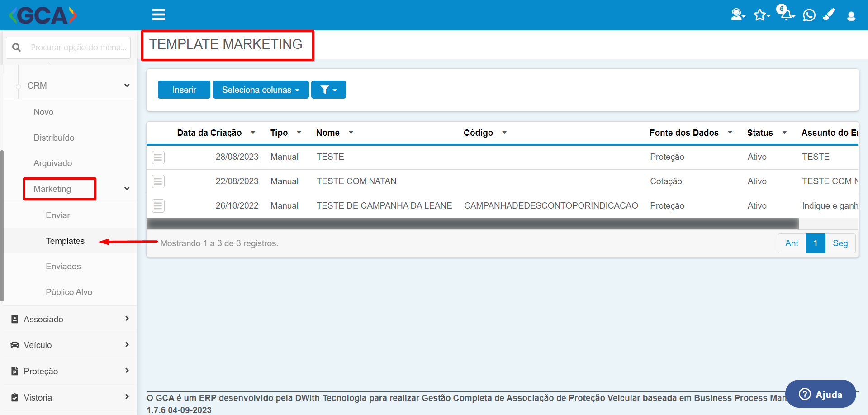Click the Veículo car icon
This screenshot has width=868, height=415.
click(14, 345)
